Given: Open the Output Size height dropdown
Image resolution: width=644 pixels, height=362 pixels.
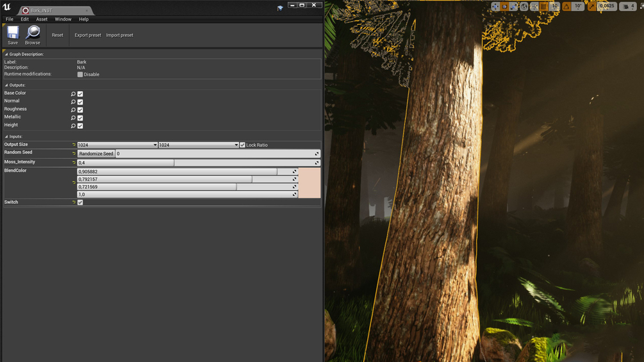Looking at the screenshot, I should (199, 145).
